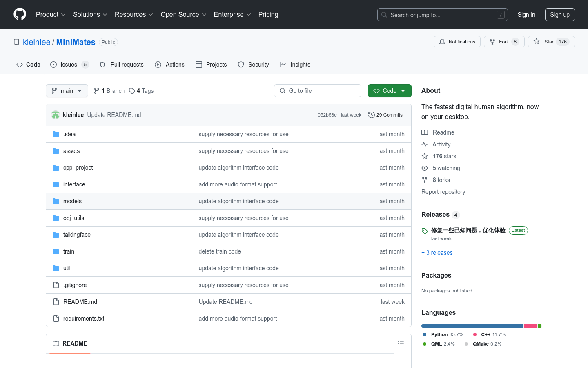
Task: Click the pink C++ language bar segment
Action: (530, 326)
